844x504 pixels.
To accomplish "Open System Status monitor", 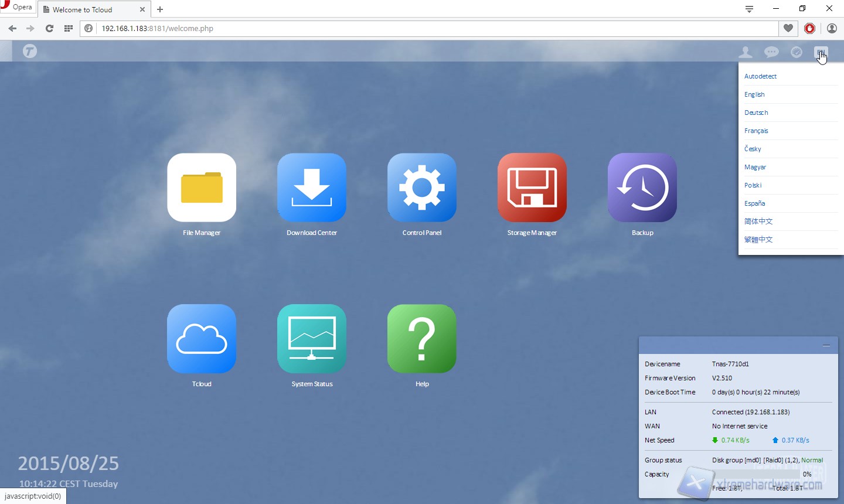I will point(312,339).
